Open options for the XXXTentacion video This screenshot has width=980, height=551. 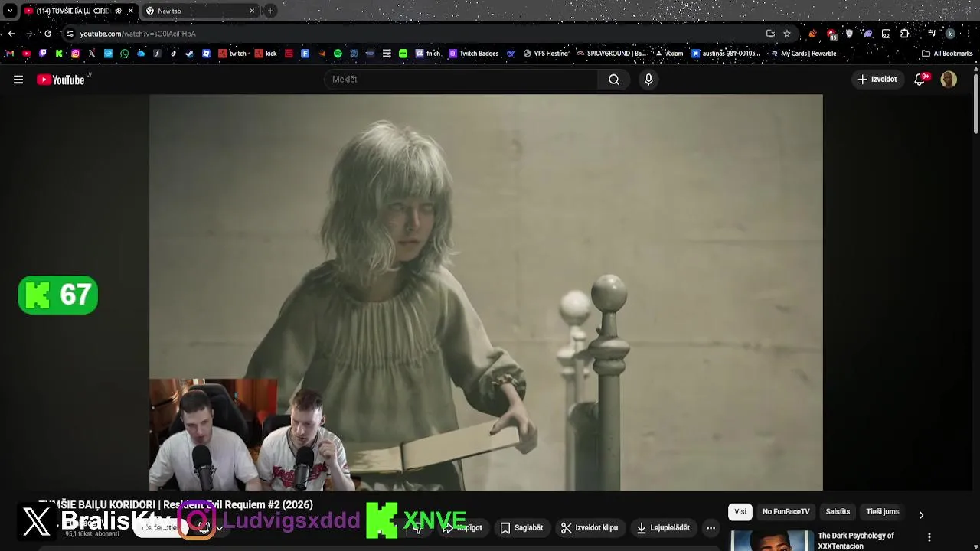[x=929, y=537]
